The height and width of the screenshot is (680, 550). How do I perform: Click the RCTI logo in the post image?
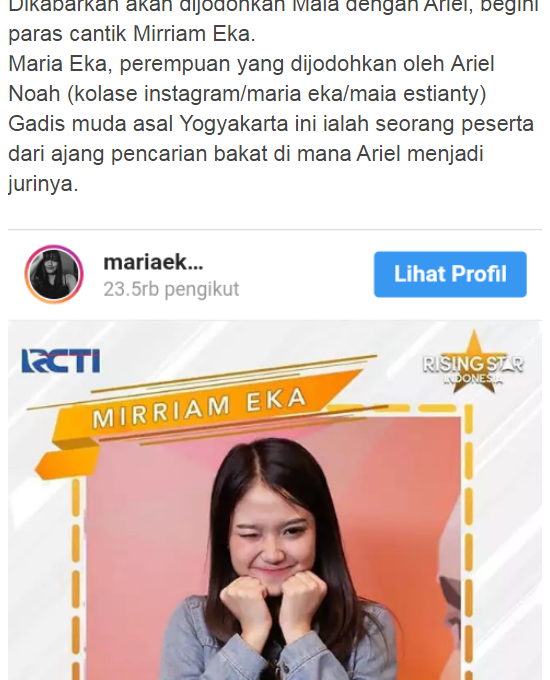[61, 361]
